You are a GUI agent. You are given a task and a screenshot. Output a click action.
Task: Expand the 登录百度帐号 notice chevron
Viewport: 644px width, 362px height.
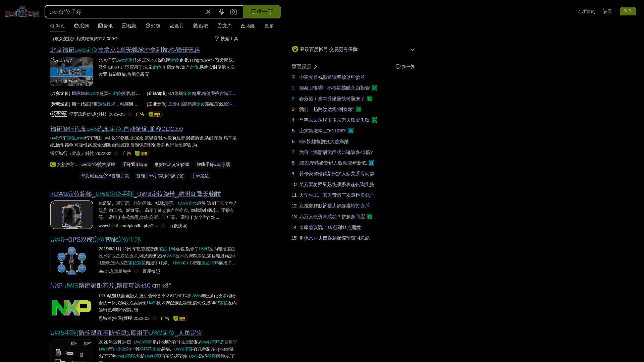[412, 49]
